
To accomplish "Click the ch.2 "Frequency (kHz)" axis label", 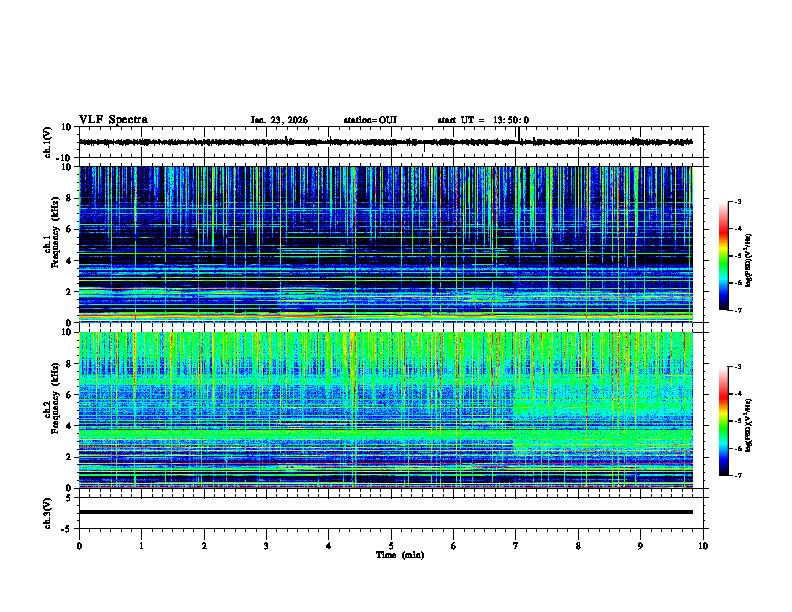I will coord(55,398).
